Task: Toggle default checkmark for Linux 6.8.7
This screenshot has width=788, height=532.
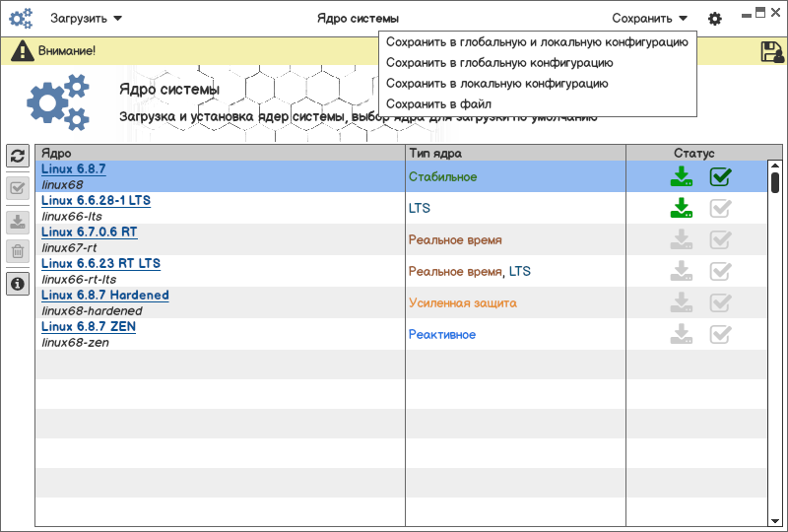Action: pyautogui.click(x=720, y=176)
